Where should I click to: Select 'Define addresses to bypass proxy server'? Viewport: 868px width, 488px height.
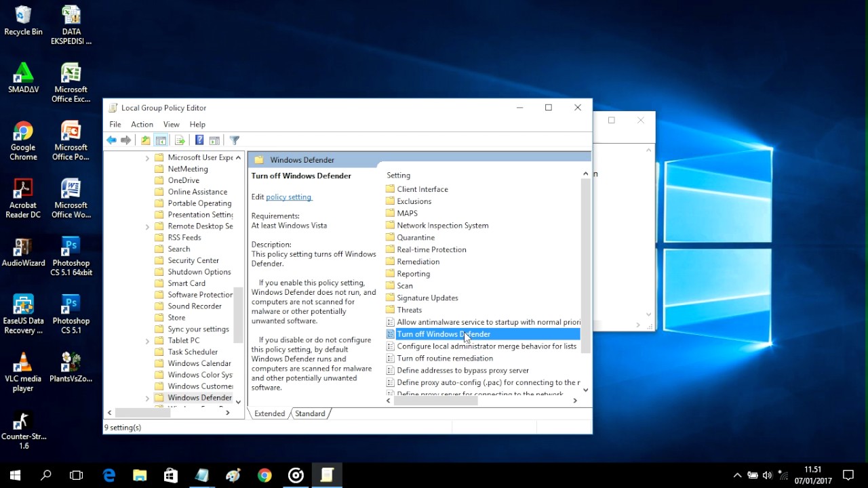(462, 371)
